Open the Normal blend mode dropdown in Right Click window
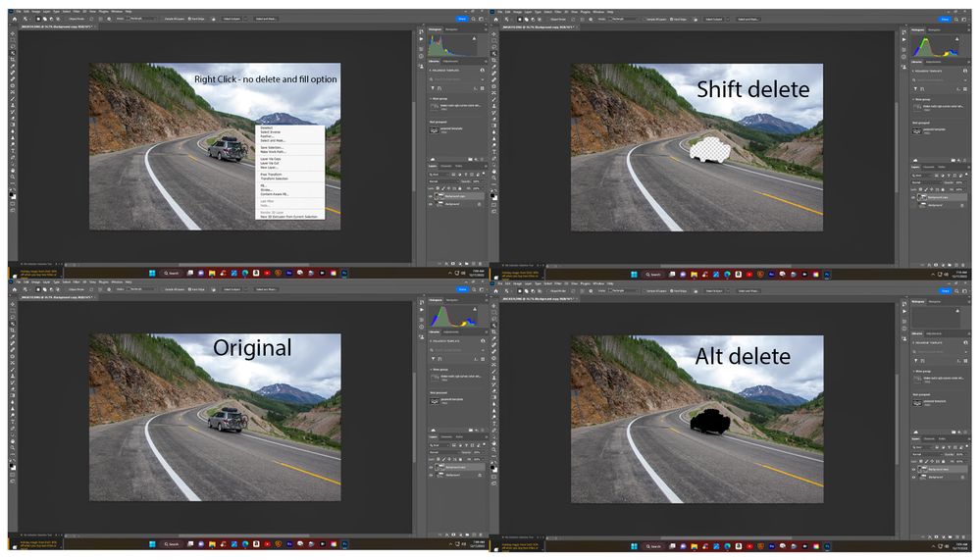Viewport: 980px width, 560px height. tap(443, 181)
